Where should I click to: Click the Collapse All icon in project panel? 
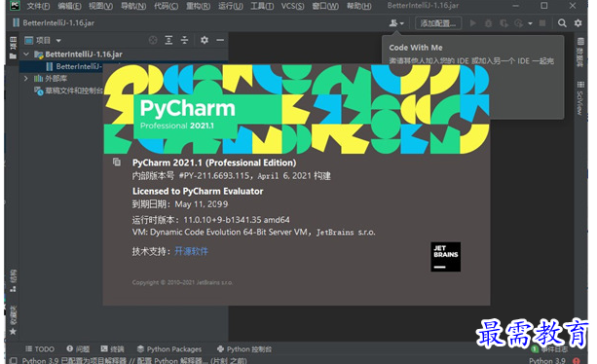point(184,40)
